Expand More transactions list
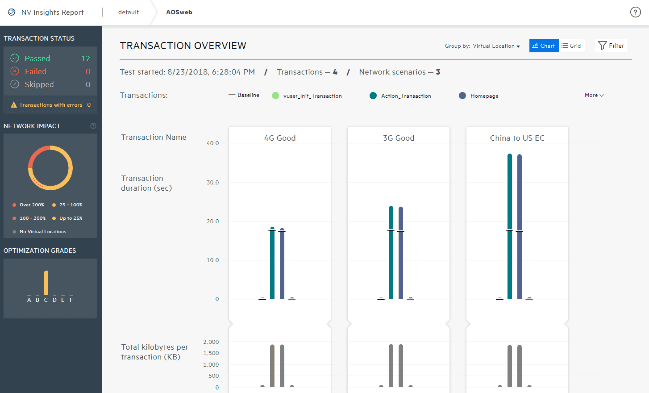The width and height of the screenshot is (649, 393). tap(594, 95)
